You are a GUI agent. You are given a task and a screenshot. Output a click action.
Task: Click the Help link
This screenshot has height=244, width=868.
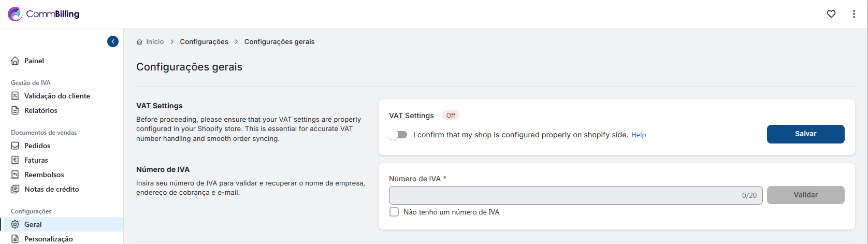tap(639, 135)
